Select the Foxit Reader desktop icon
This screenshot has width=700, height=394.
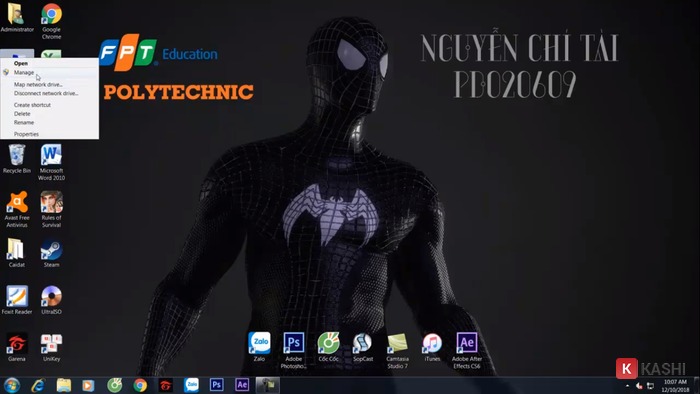[x=17, y=299]
